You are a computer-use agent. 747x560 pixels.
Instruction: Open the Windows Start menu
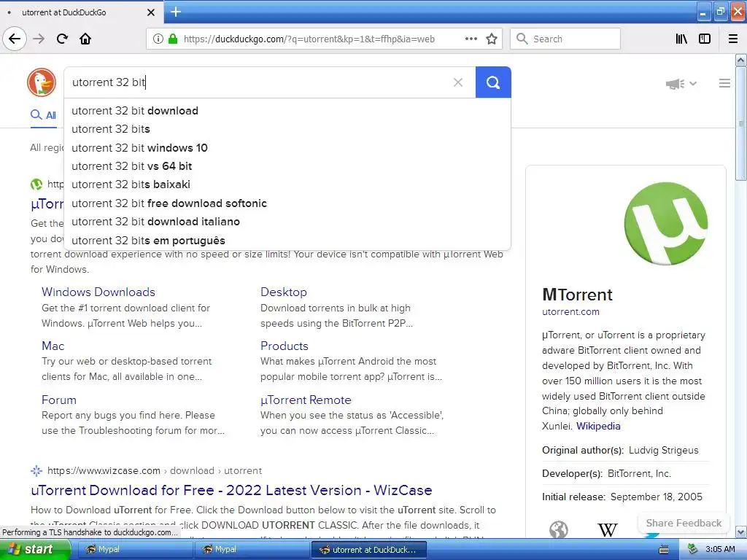coord(35,550)
